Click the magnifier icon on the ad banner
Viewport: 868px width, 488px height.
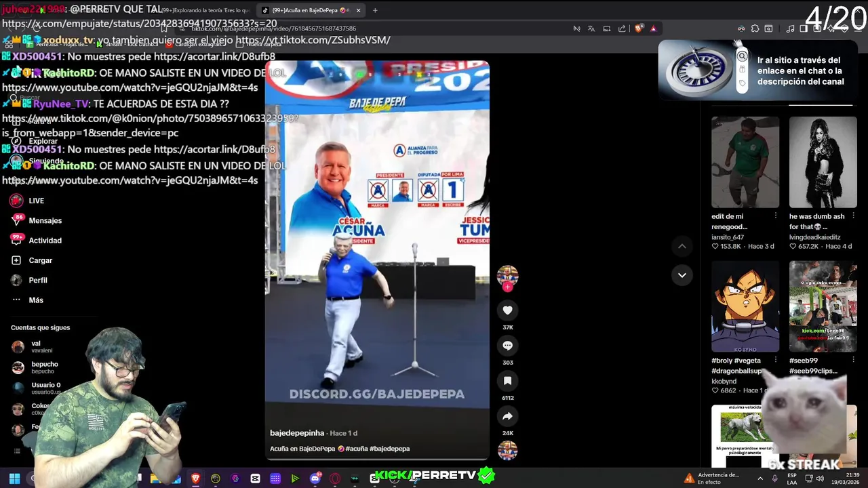[x=743, y=56]
